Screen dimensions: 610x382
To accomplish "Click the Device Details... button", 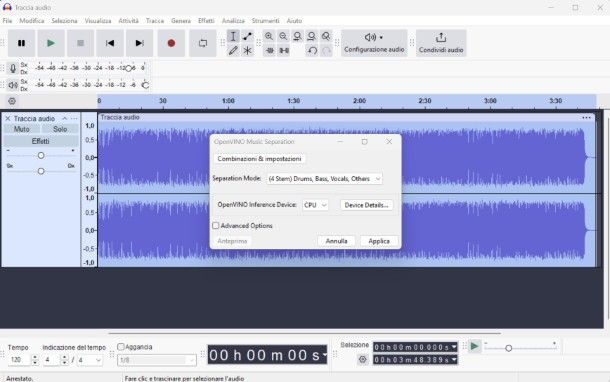I will [x=366, y=205].
